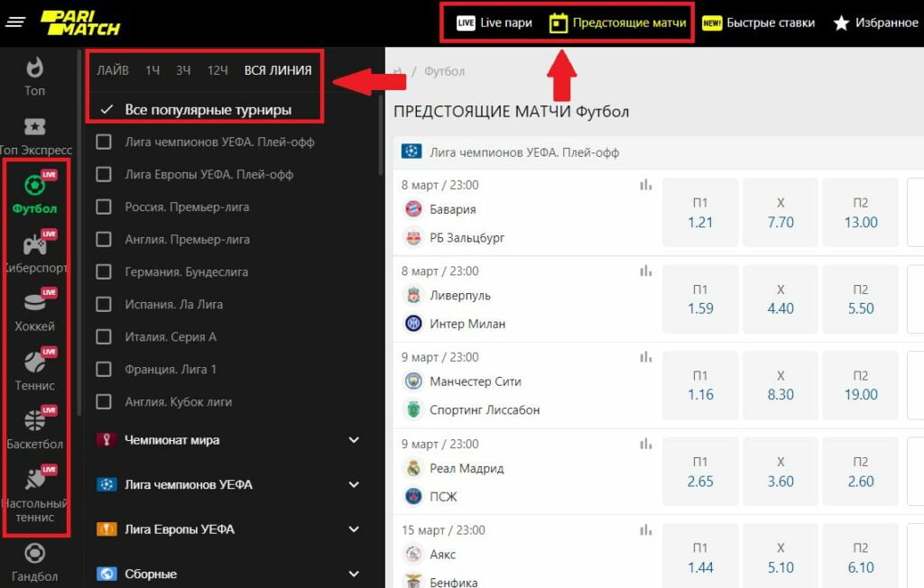The image size is (924, 588).
Task: Open Избранное star favorites
Action: click(874, 23)
